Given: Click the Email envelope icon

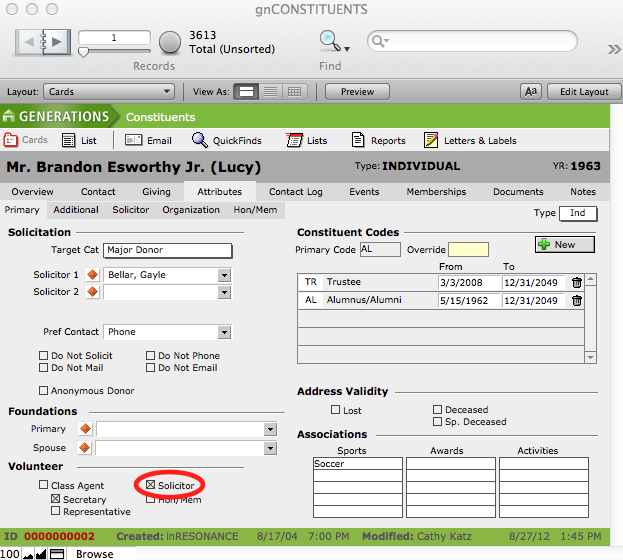Looking at the screenshot, I should coord(133,141).
